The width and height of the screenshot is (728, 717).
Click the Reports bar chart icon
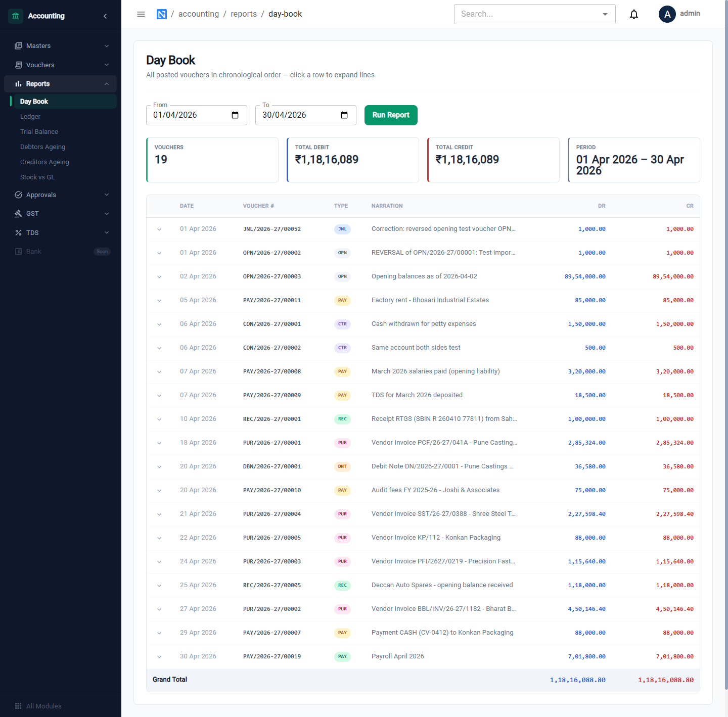tap(19, 84)
